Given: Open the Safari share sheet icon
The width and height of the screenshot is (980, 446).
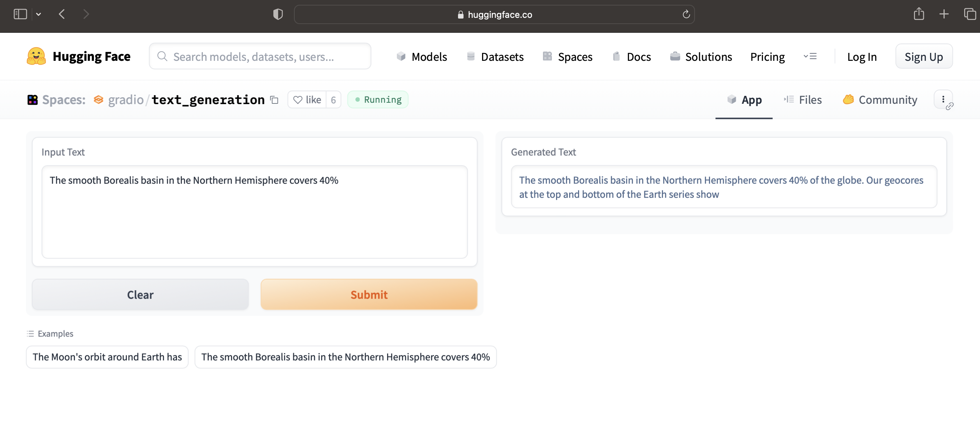Looking at the screenshot, I should [x=919, y=14].
